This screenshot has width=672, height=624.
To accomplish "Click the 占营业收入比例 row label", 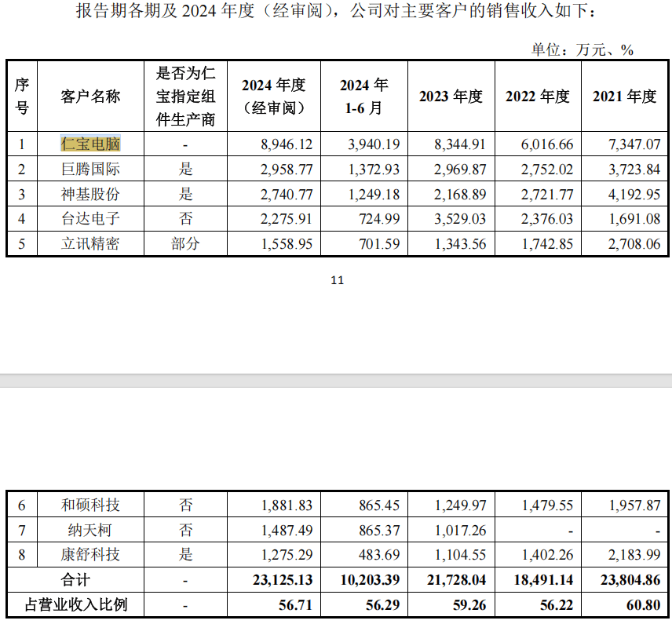I will [76, 604].
